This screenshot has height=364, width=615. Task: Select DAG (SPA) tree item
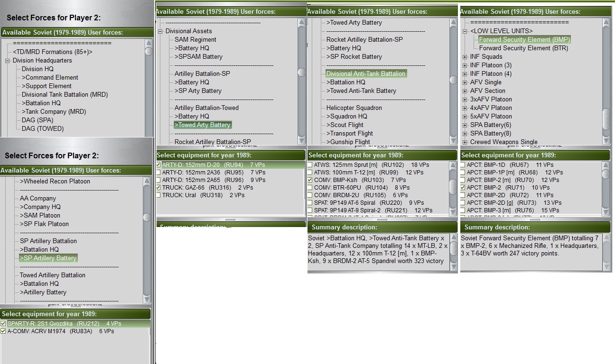(x=37, y=120)
